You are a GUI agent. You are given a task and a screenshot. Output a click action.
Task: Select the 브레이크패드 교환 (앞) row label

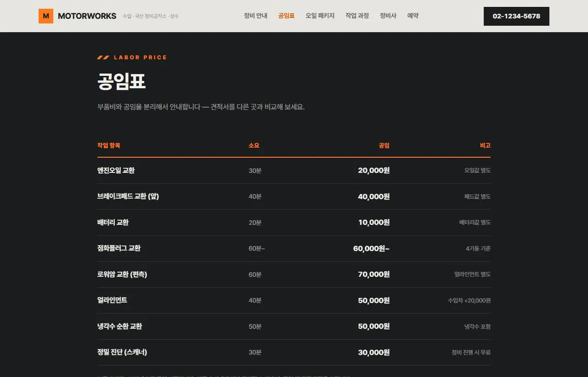pyautogui.click(x=128, y=196)
